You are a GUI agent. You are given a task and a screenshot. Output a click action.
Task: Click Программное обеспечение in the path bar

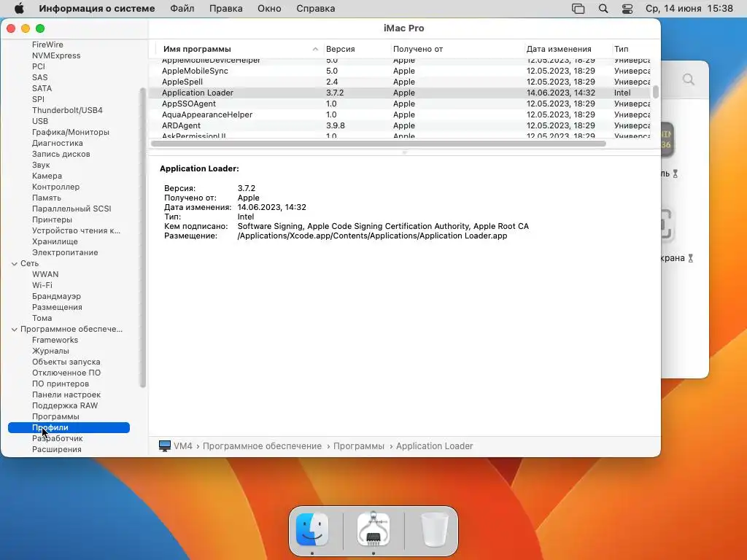pyautogui.click(x=262, y=446)
